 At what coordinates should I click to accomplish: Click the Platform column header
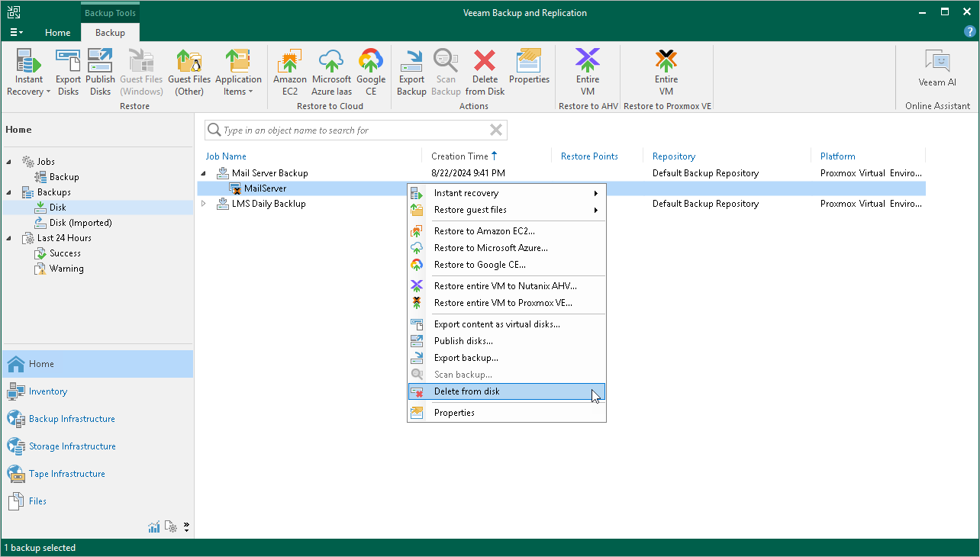pyautogui.click(x=837, y=156)
